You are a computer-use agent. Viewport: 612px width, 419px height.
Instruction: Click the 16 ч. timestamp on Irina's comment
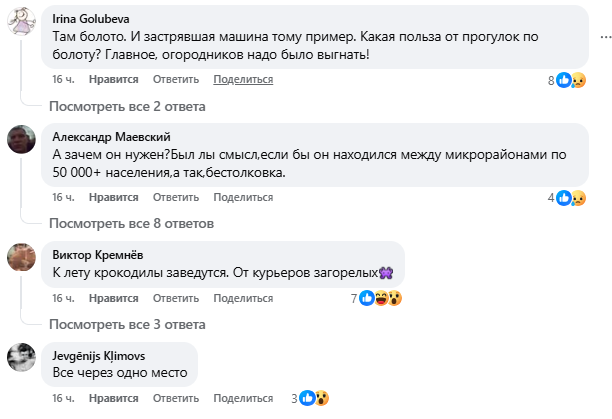tap(63, 79)
